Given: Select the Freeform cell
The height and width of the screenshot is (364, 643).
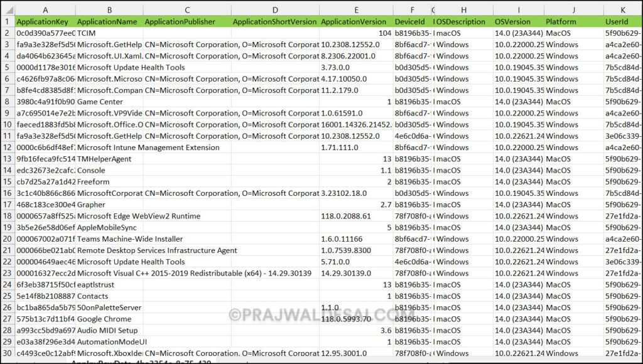Looking at the screenshot, I should pyautogui.click(x=109, y=181).
